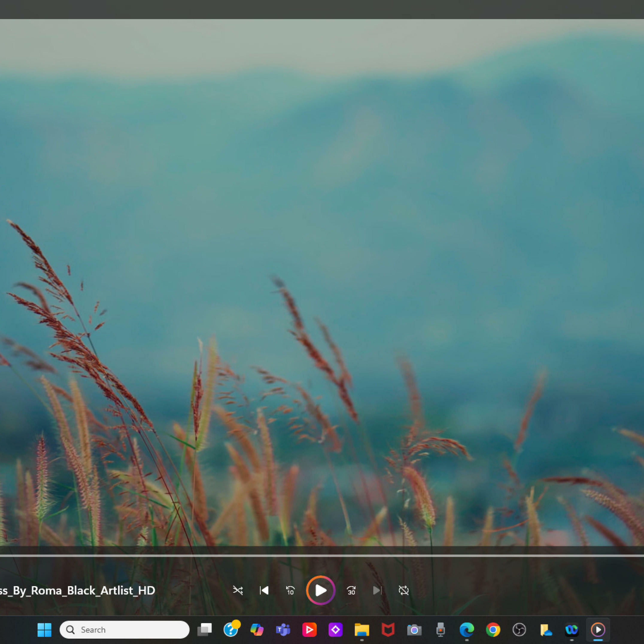Image resolution: width=644 pixels, height=644 pixels.
Task: Click the Previous track button
Action: [x=264, y=590]
